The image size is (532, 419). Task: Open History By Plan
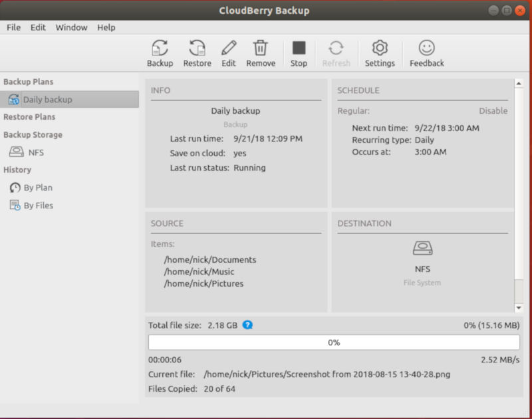(x=38, y=188)
